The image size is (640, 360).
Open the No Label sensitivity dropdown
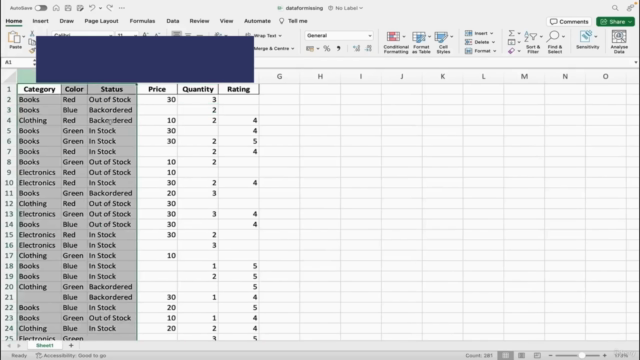tap(346, 8)
